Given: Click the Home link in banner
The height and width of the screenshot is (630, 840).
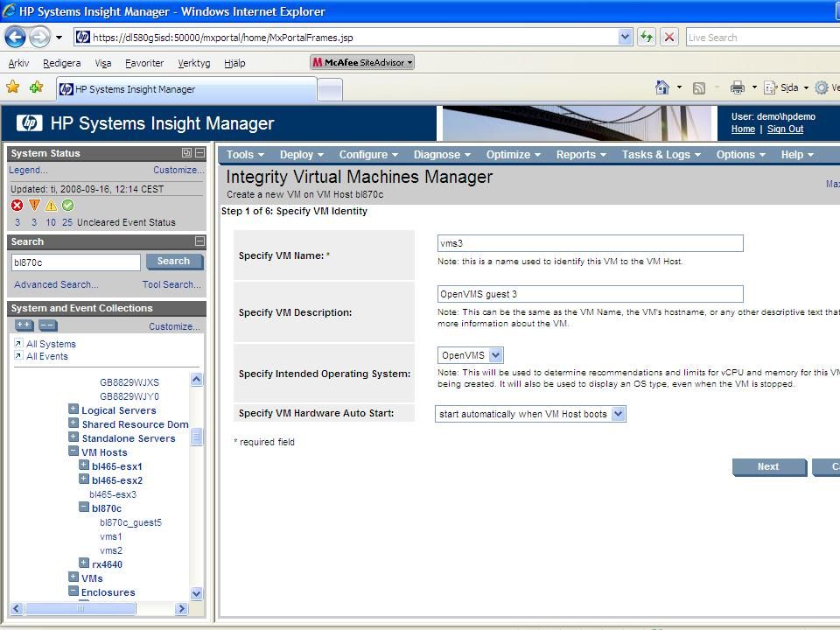Looking at the screenshot, I should click(743, 129).
